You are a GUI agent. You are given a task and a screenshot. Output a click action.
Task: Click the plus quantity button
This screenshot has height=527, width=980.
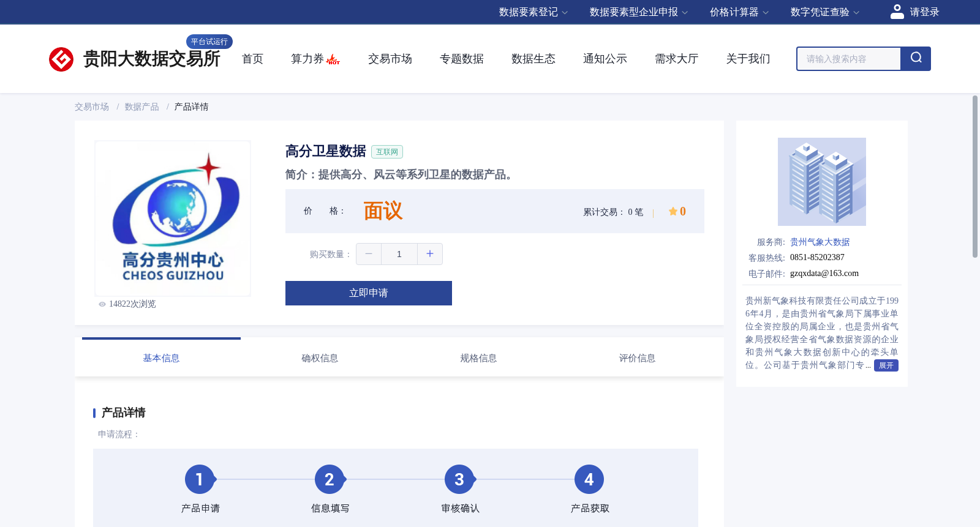[430, 254]
